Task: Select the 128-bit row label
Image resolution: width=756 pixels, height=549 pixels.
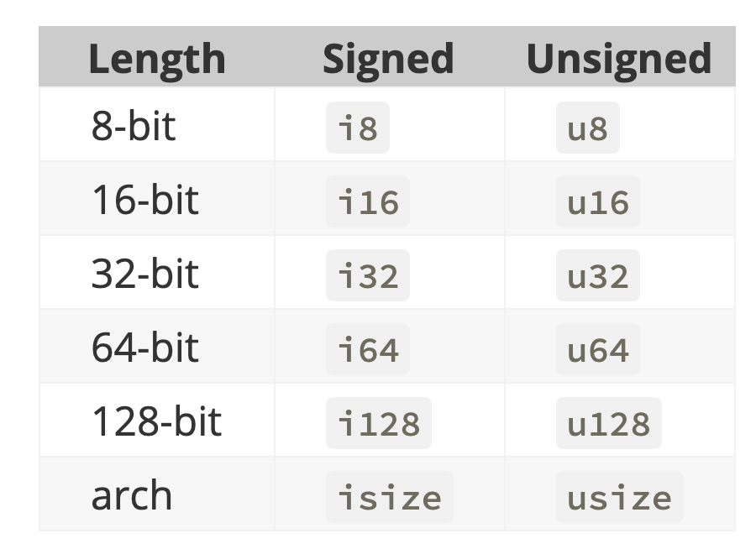Action: tap(155, 421)
